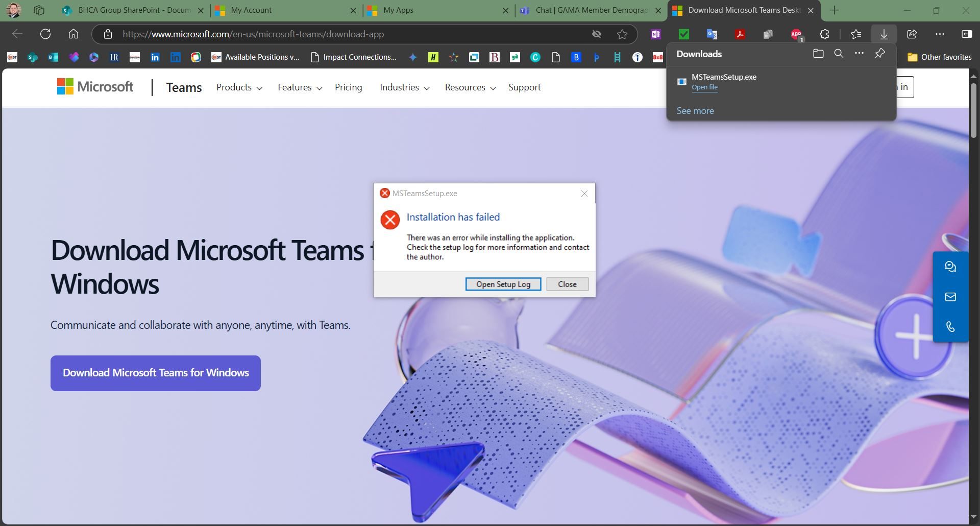Click Close in the error dialog
This screenshot has width=980, height=526.
point(567,284)
